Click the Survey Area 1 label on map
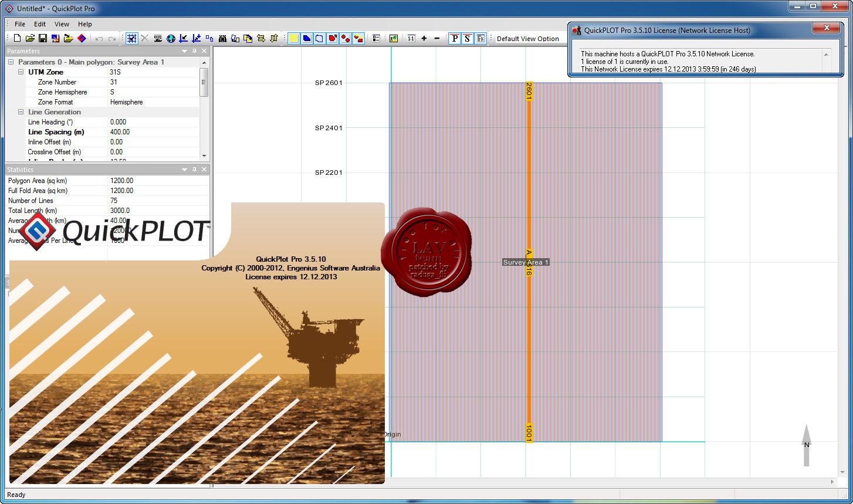The image size is (853, 504). point(526,262)
